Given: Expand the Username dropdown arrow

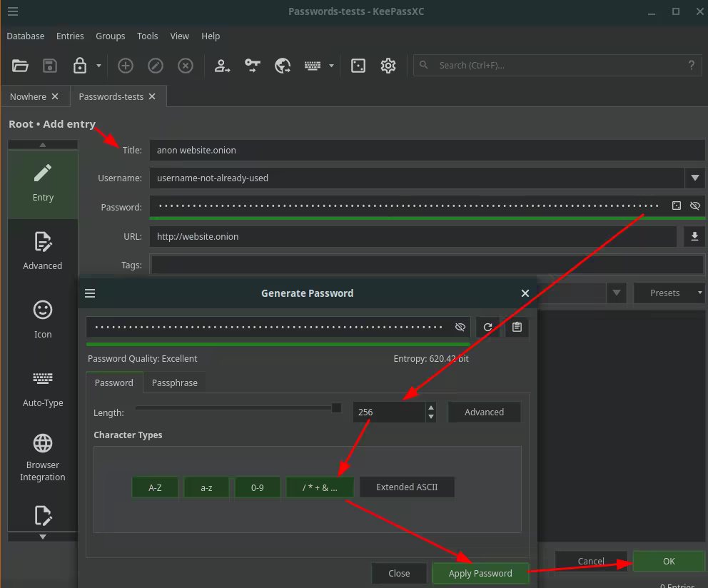Looking at the screenshot, I should tap(694, 178).
